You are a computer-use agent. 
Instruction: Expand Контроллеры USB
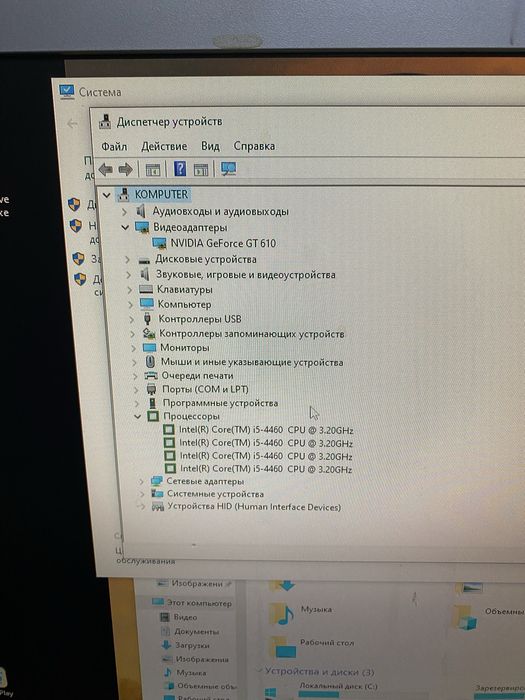[x=131, y=319]
